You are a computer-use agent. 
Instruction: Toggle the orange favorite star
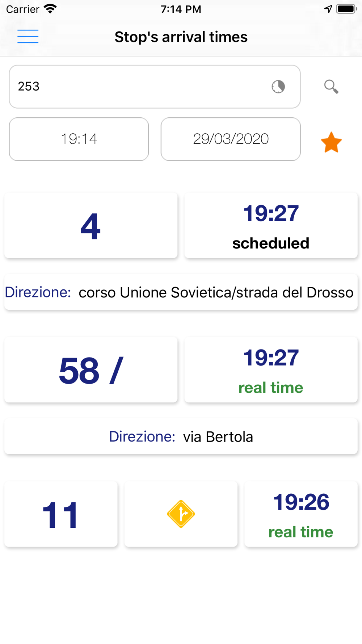click(x=331, y=142)
